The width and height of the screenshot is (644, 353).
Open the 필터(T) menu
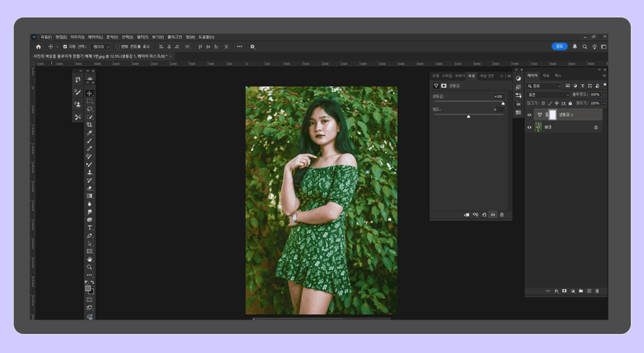point(143,37)
